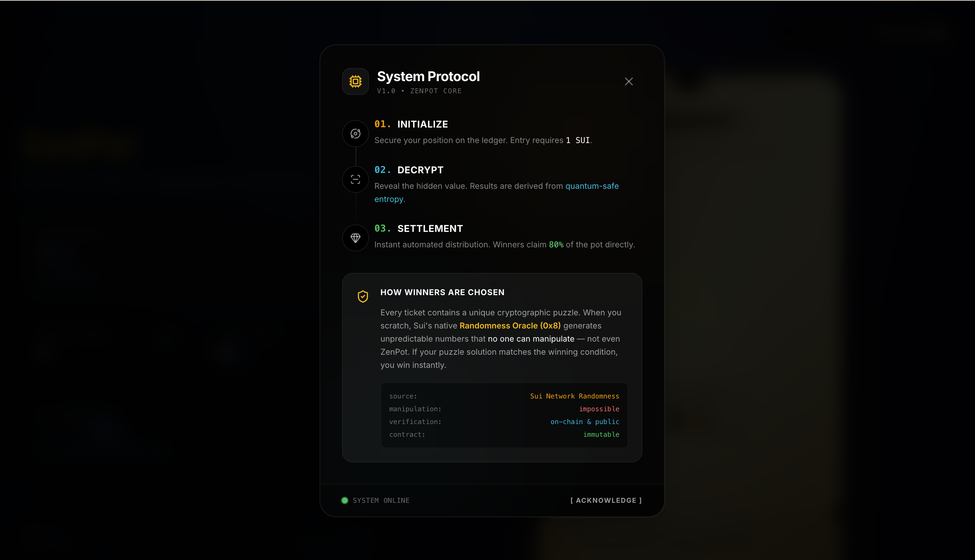Click the HOW WINNERS ARE CHOSEN heading

(442, 292)
